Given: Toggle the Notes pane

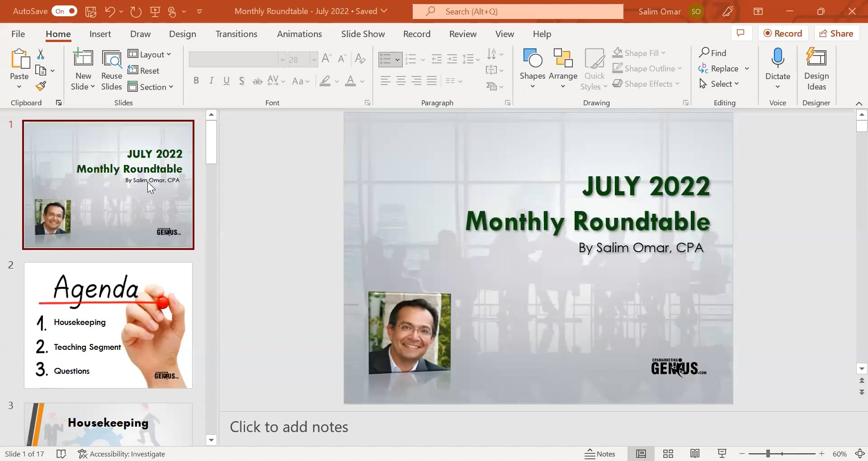Looking at the screenshot, I should pos(600,453).
